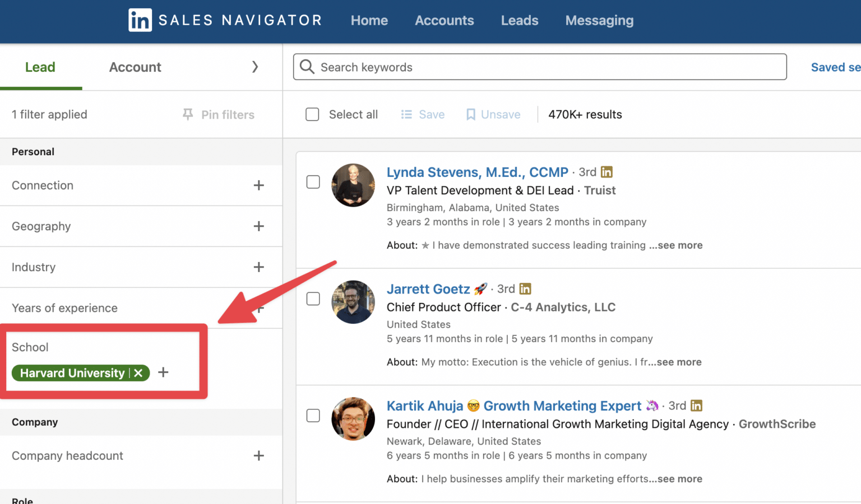Expand the Industry filter
861x504 pixels.
259,267
